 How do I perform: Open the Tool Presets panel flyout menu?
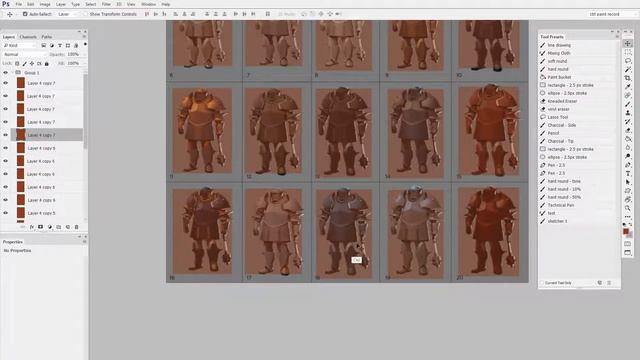pyautogui.click(x=617, y=37)
